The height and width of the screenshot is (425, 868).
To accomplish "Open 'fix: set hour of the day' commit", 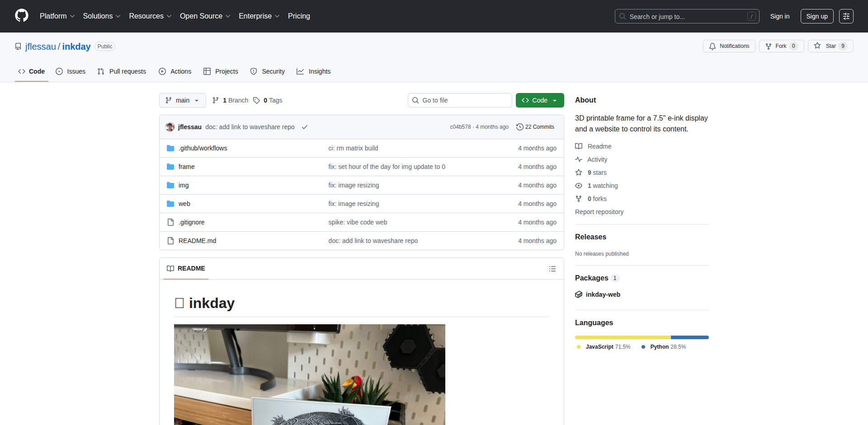I will click(387, 167).
